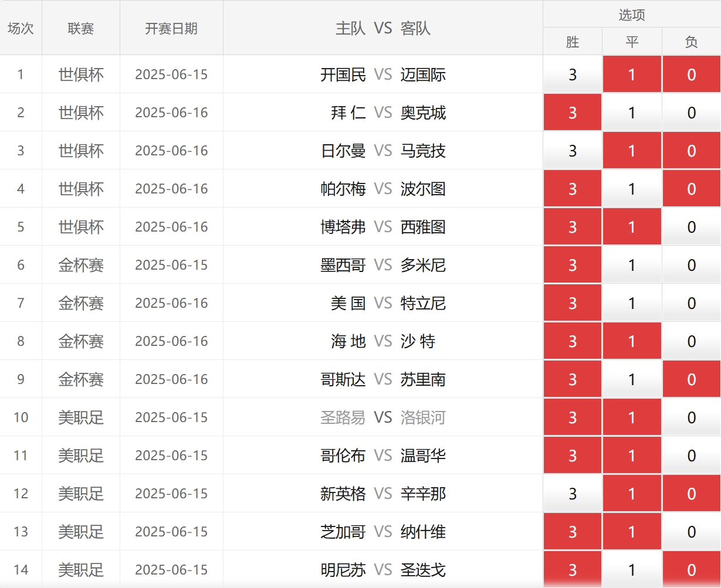
Task: Select loss (0) for 哥伦布 VS 温哥华
Action: pyautogui.click(x=692, y=456)
